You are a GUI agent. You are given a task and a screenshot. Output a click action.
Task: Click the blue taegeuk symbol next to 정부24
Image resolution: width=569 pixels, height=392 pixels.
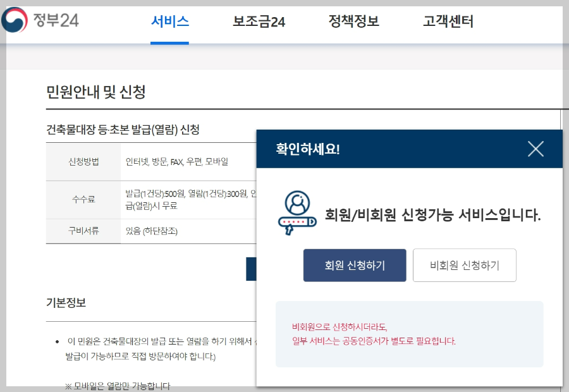pyautogui.click(x=16, y=19)
